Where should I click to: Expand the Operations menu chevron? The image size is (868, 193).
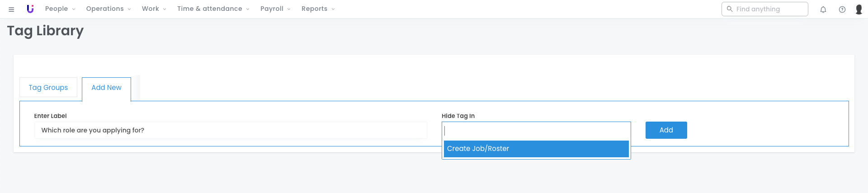pyautogui.click(x=129, y=9)
